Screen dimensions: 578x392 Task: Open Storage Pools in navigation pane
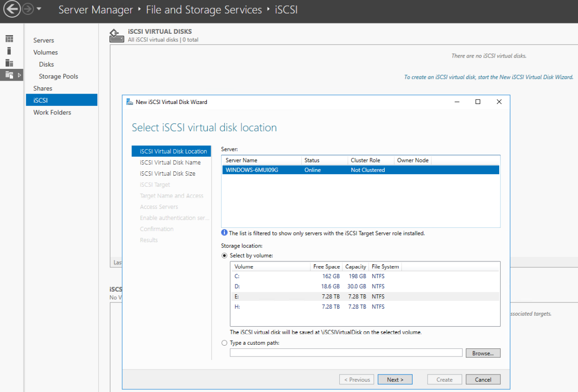point(58,77)
